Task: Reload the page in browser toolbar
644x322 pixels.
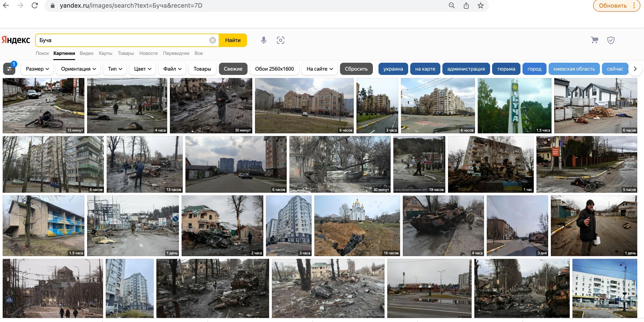Action: click(x=35, y=6)
